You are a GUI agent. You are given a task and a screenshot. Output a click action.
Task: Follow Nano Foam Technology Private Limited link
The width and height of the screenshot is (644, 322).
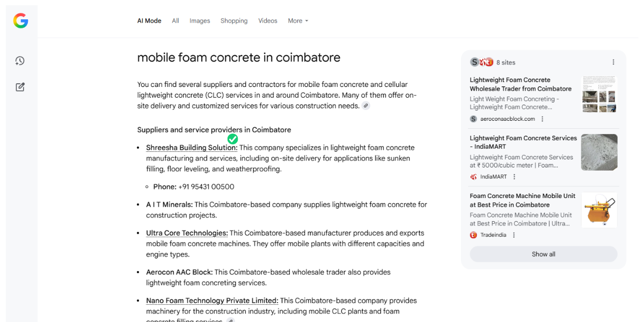(x=212, y=301)
